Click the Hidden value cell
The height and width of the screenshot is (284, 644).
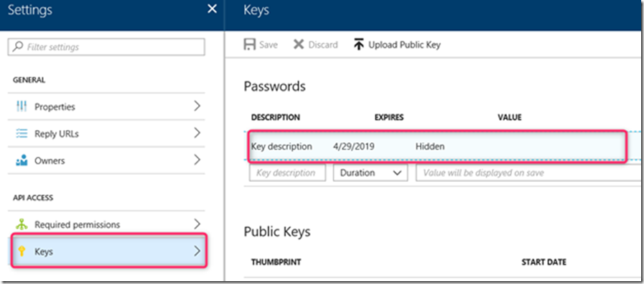[x=430, y=147]
